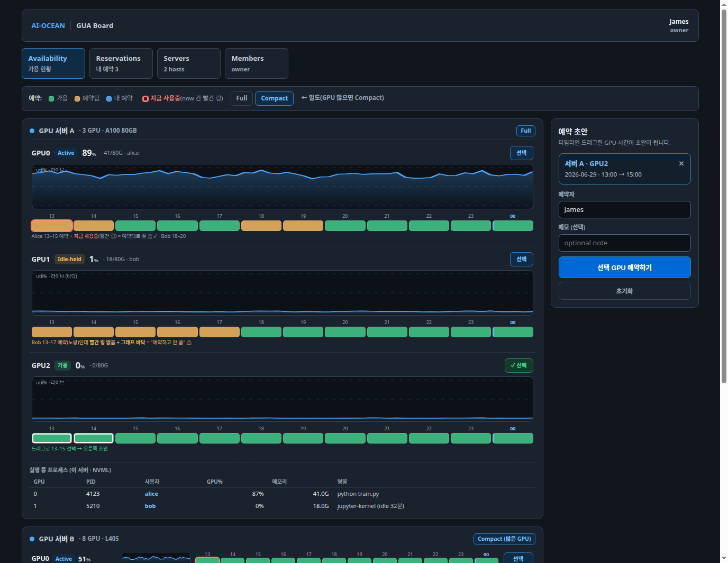The width and height of the screenshot is (728, 563).
Task: Click the Idle-held badge on GPU1
Action: point(69,259)
